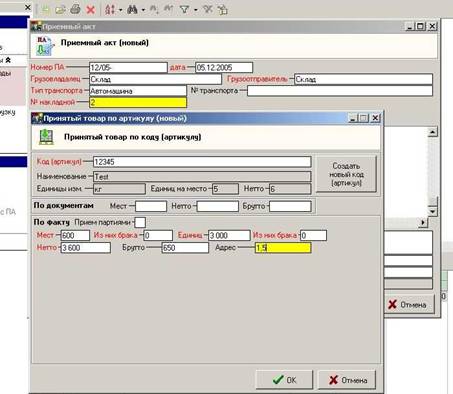This screenshot has height=394, width=453.
Task: Click the new record toolbar icon
Action: pos(46,9)
